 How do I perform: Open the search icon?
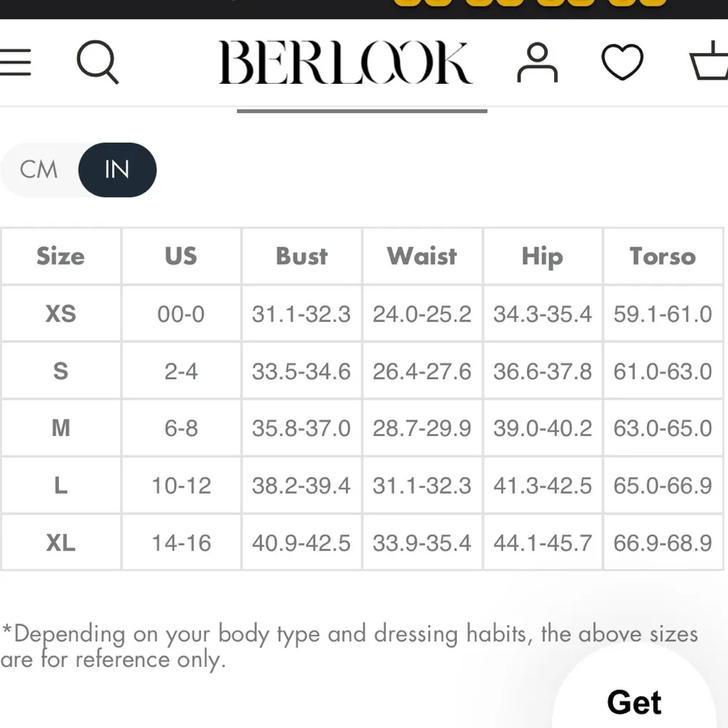point(98,63)
